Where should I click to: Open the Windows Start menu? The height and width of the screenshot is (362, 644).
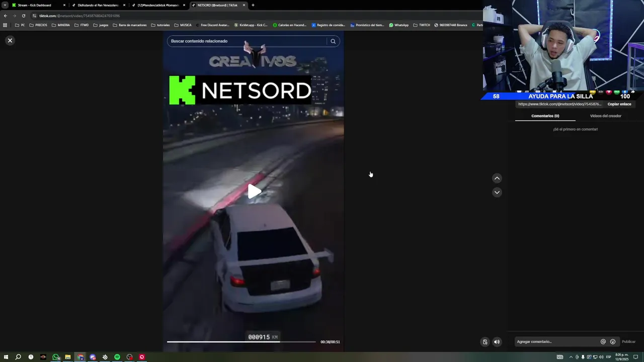[x=6, y=357]
